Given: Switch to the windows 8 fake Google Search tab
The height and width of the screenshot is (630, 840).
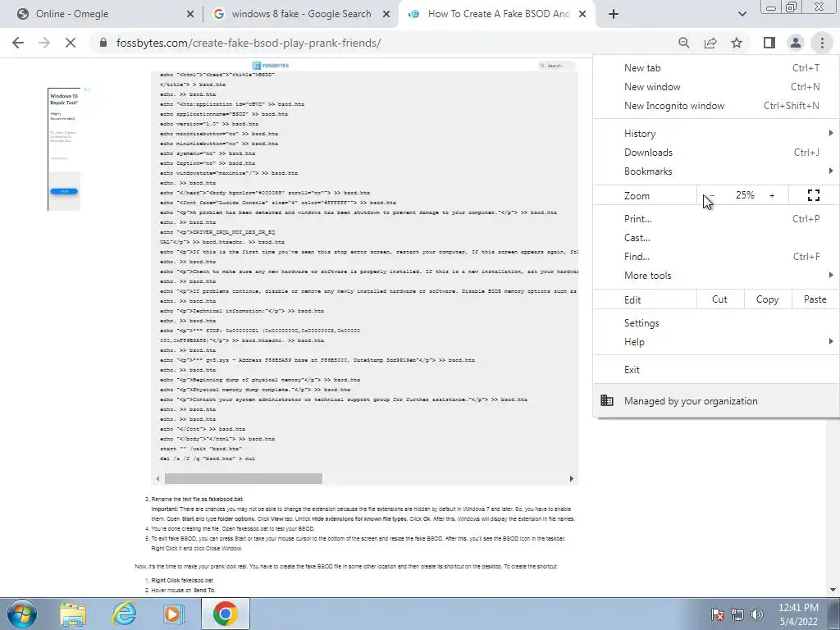Looking at the screenshot, I should 300,14.
